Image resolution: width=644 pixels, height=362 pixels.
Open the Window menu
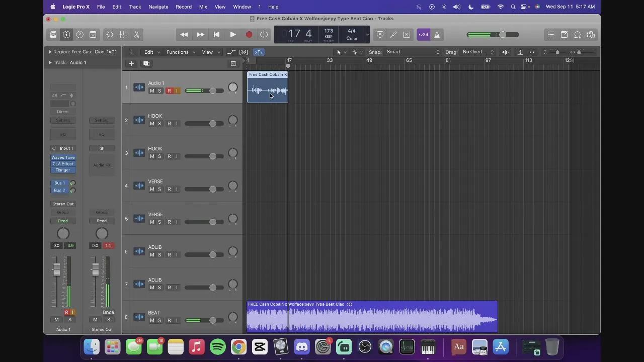click(242, 7)
